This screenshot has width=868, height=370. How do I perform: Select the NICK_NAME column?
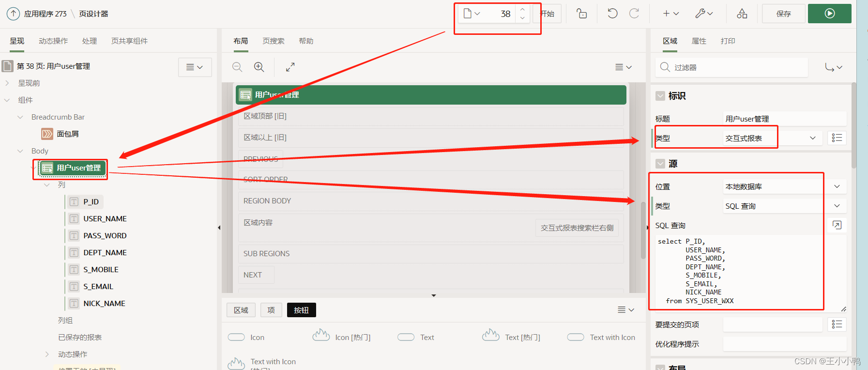tap(104, 304)
